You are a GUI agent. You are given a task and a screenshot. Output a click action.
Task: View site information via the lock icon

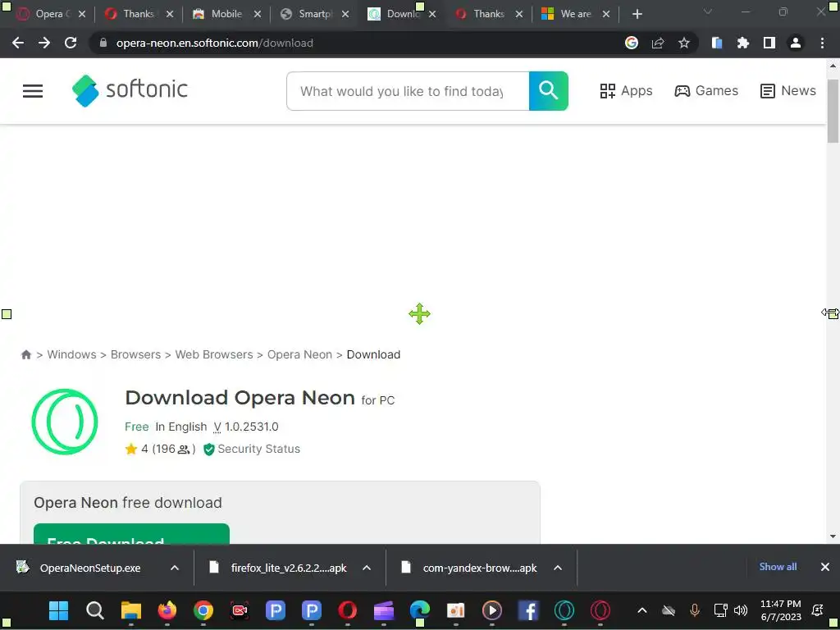pos(103,43)
